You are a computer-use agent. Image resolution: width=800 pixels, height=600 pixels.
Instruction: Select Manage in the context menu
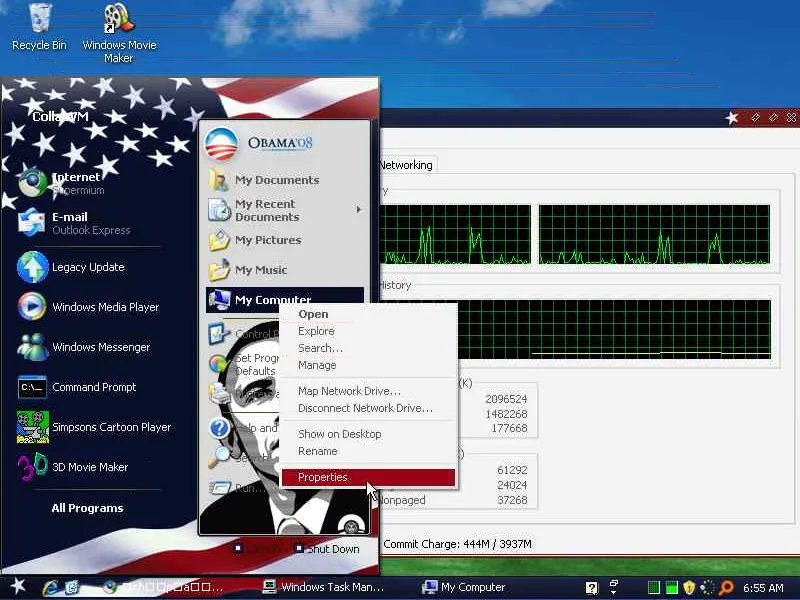(x=367, y=365)
